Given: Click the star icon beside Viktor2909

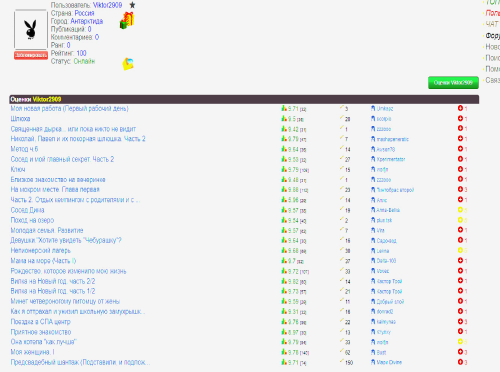Looking at the screenshot, I should tap(132, 5).
